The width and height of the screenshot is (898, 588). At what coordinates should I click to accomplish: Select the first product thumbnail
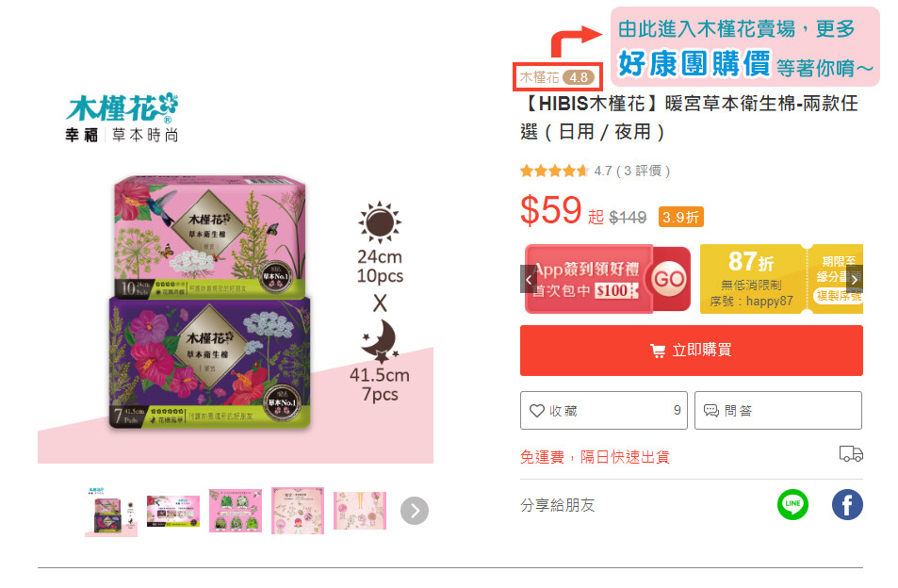(111, 511)
